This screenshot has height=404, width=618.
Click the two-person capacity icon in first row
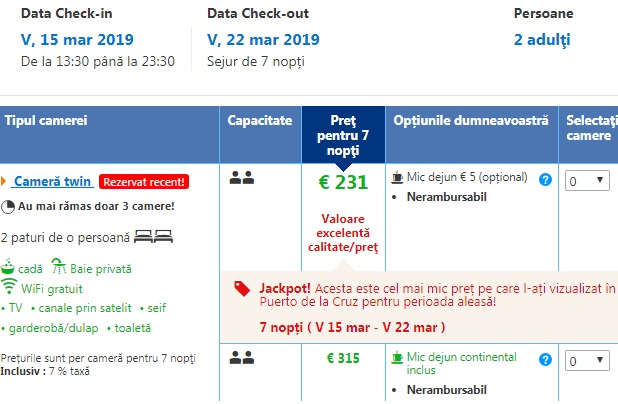241,178
